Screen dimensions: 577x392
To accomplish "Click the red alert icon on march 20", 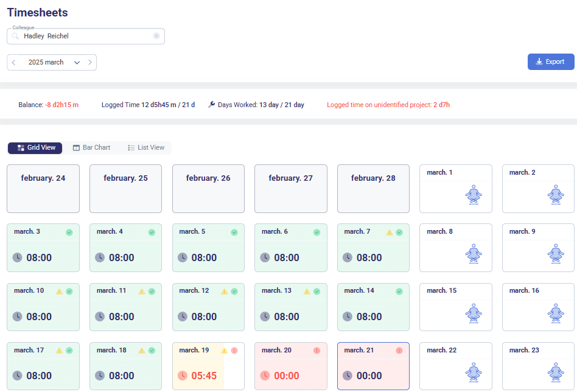I will pos(316,351).
